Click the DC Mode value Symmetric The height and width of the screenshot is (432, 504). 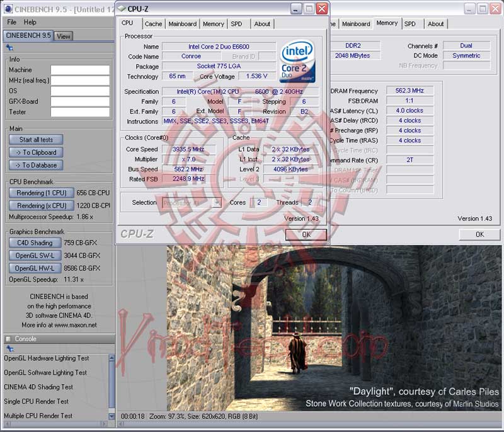466,55
